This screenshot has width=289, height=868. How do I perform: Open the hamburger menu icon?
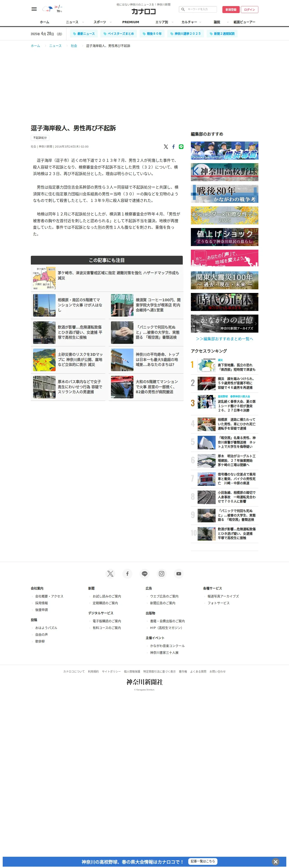(34, 9)
